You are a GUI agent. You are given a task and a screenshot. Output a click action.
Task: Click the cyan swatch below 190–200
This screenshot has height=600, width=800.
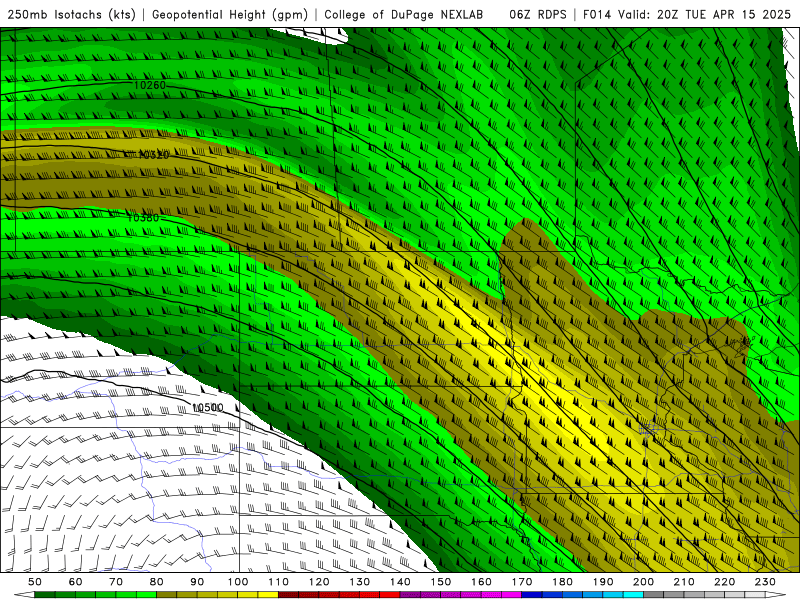(633, 595)
